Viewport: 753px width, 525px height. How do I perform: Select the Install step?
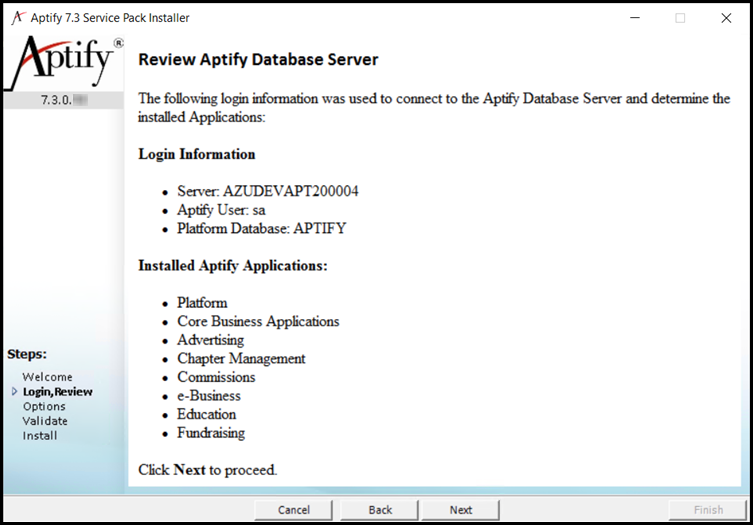point(40,436)
